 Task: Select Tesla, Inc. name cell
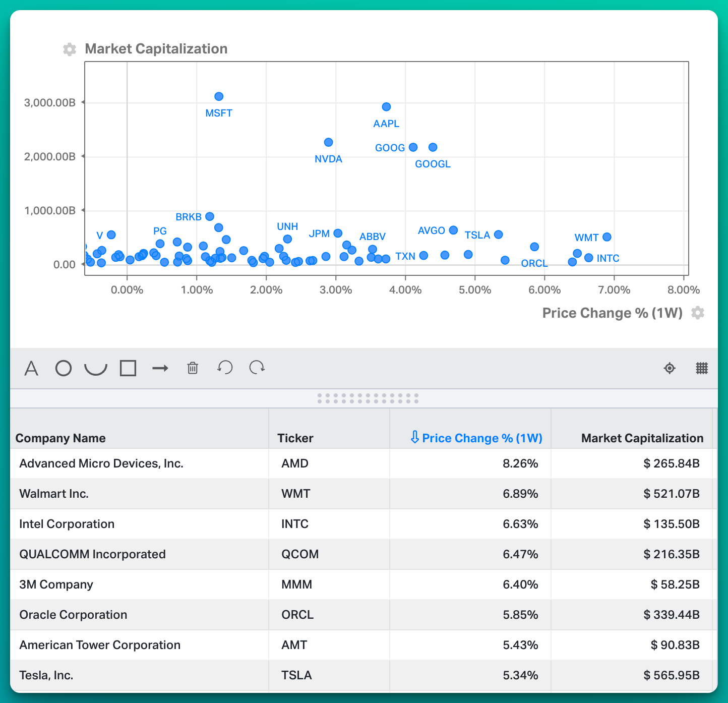139,675
